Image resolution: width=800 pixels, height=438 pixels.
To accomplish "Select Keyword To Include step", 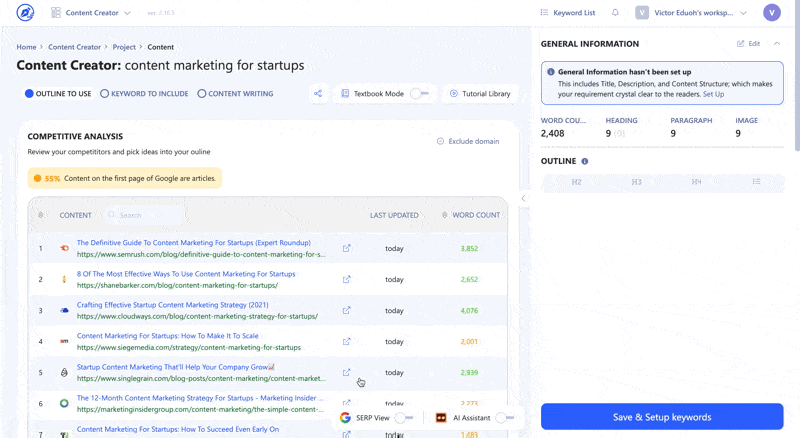I will [x=144, y=93].
